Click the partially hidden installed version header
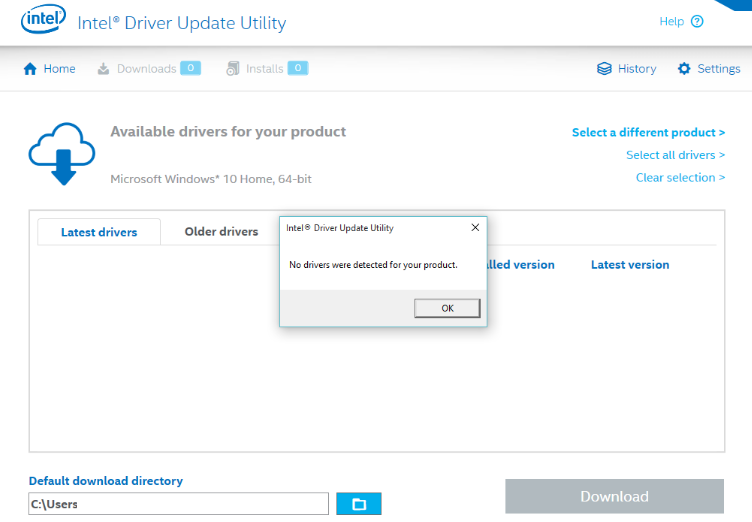 click(x=521, y=265)
